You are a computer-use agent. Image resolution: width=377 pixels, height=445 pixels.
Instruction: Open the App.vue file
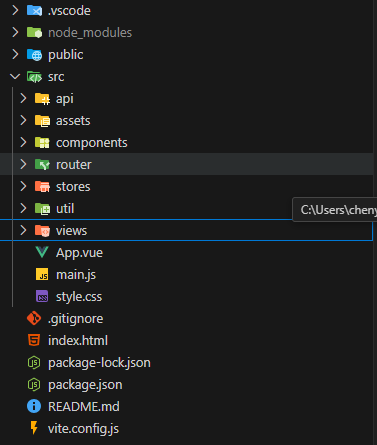tap(79, 253)
